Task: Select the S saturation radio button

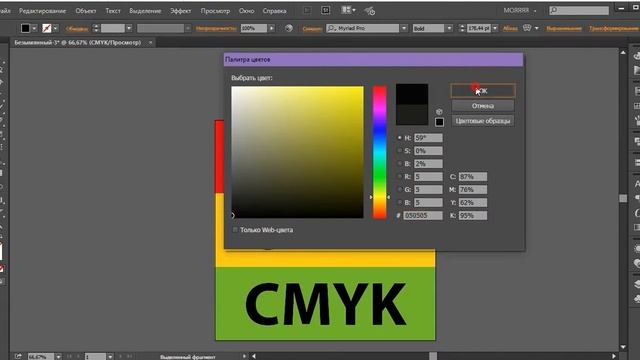Action: click(400, 151)
